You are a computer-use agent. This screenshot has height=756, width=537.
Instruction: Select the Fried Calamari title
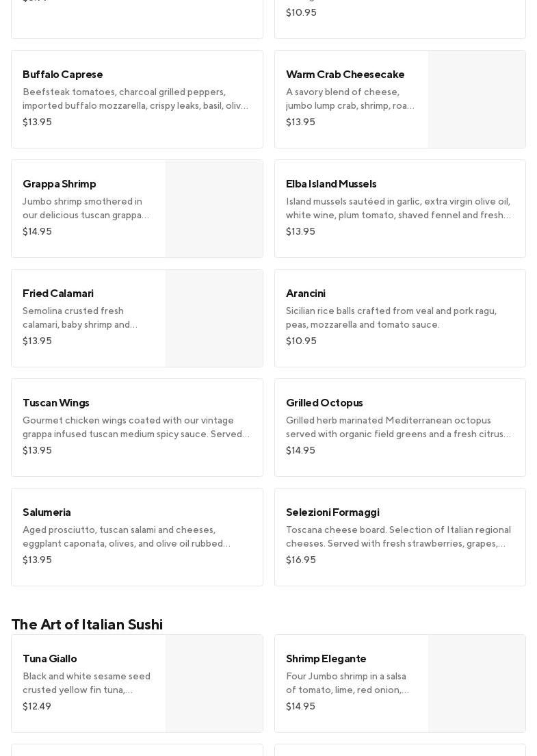point(58,294)
